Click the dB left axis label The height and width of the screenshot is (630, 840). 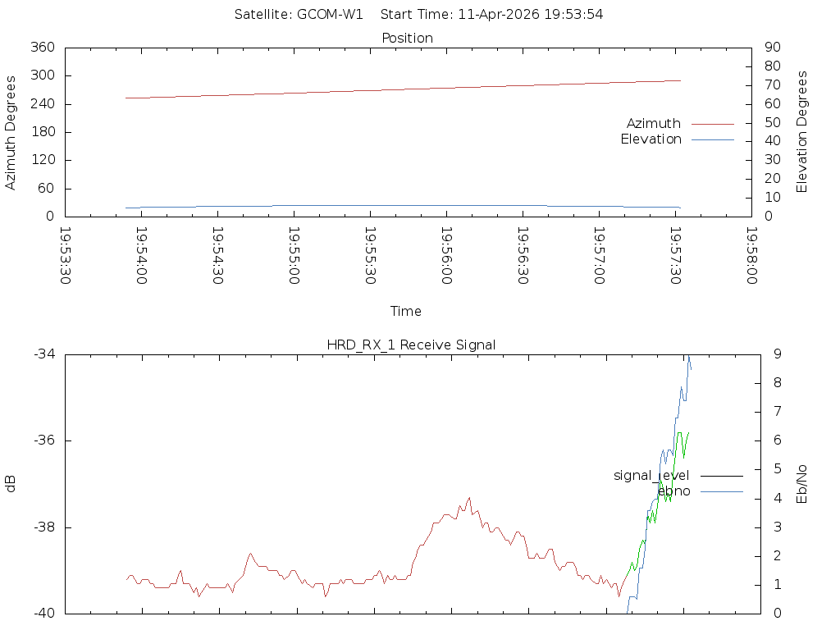pyautogui.click(x=11, y=484)
